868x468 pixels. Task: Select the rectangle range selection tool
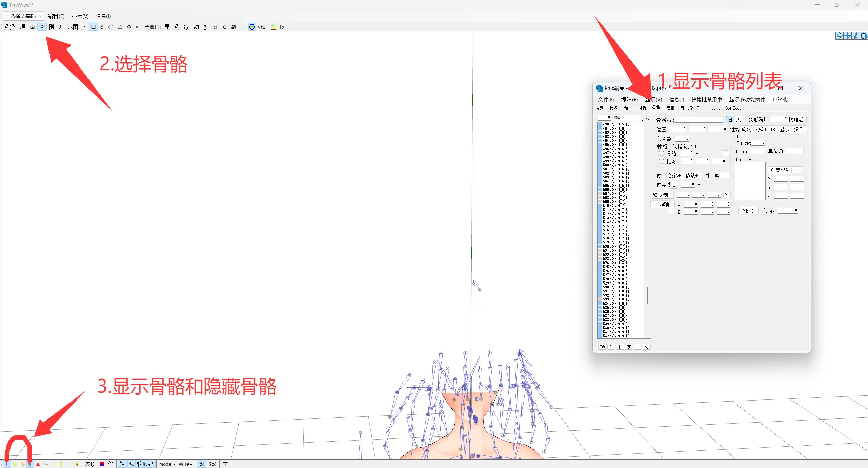(x=93, y=27)
